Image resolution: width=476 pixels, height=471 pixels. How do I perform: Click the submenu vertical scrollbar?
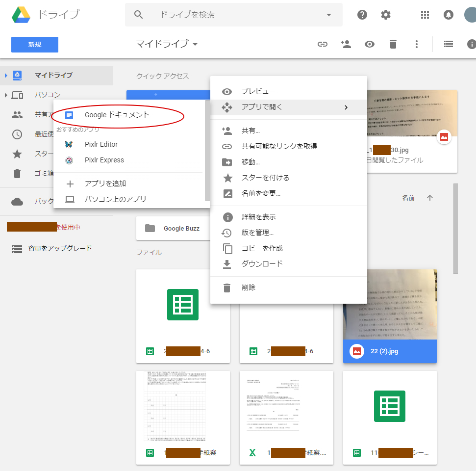point(207,151)
